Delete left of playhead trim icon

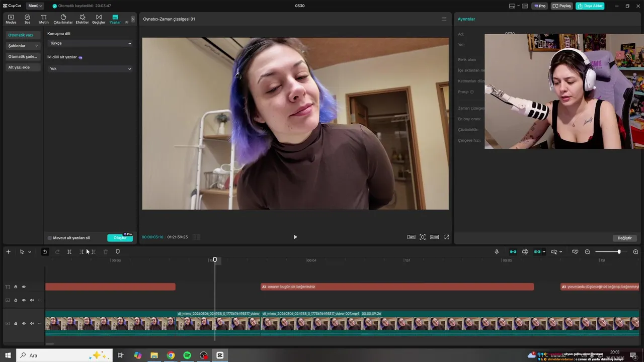point(82,252)
